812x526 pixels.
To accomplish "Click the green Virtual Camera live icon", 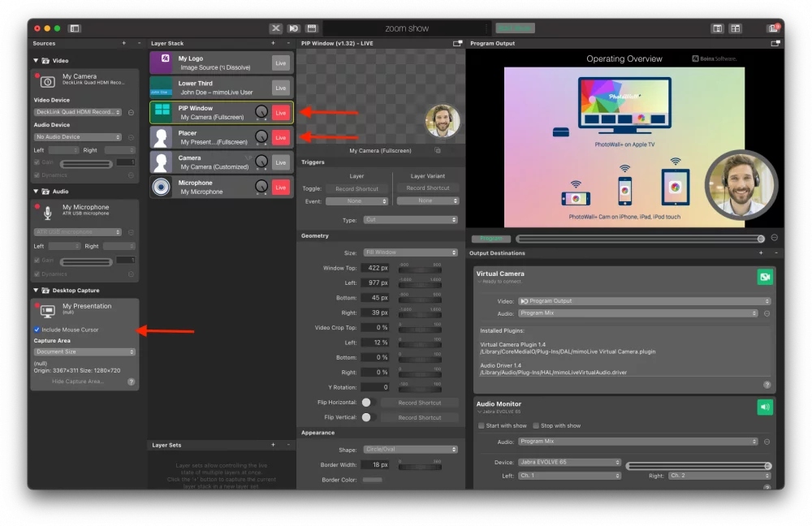I will pos(765,277).
